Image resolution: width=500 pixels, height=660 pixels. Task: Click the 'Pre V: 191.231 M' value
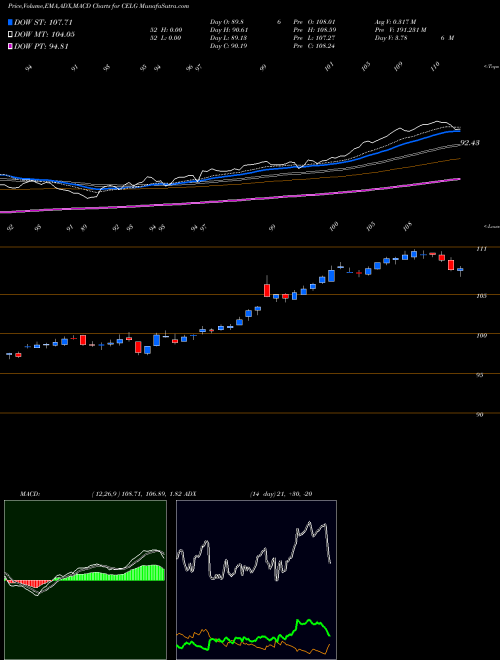(401, 30)
